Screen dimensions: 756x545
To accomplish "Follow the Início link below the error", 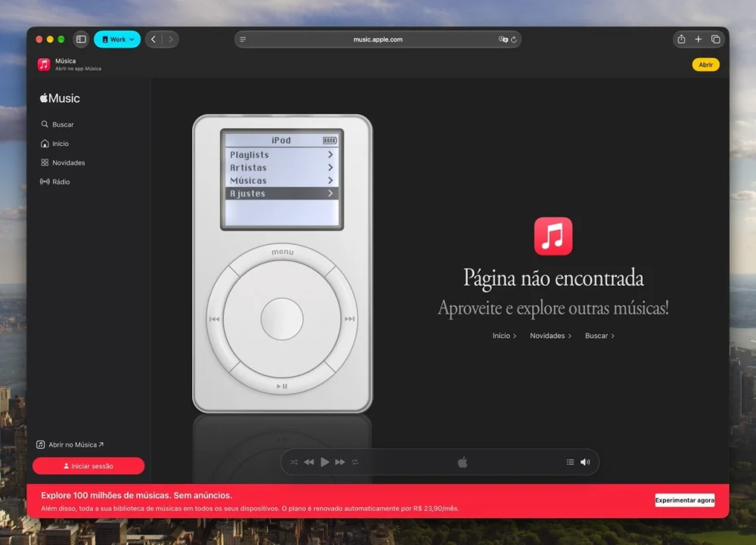I will pyautogui.click(x=504, y=336).
